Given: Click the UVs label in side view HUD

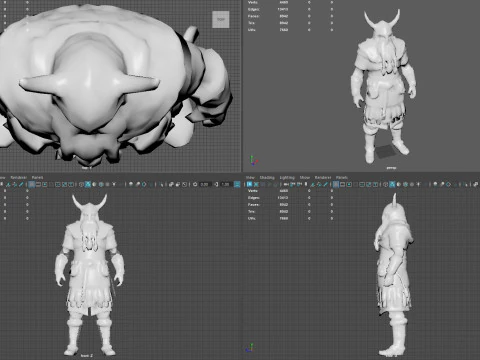Looking at the screenshot, I should click(x=252, y=219).
